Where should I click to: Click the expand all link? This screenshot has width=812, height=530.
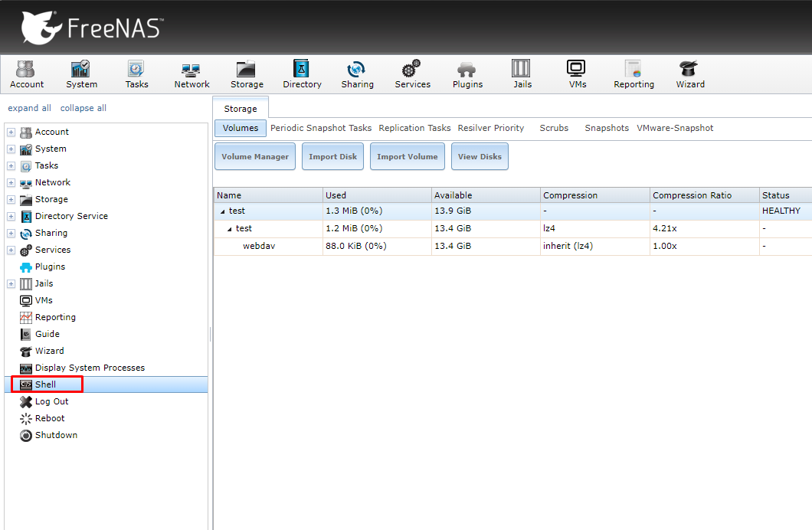click(30, 108)
